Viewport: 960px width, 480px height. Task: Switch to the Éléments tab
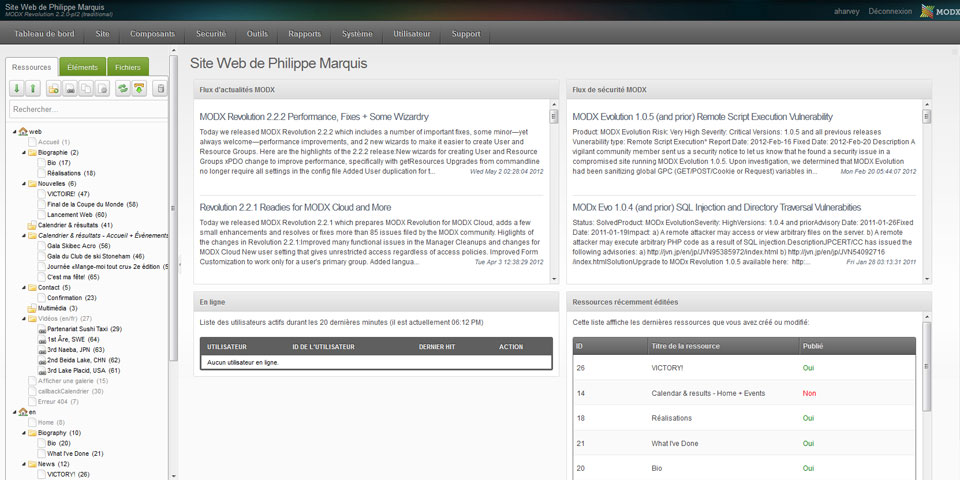point(83,67)
